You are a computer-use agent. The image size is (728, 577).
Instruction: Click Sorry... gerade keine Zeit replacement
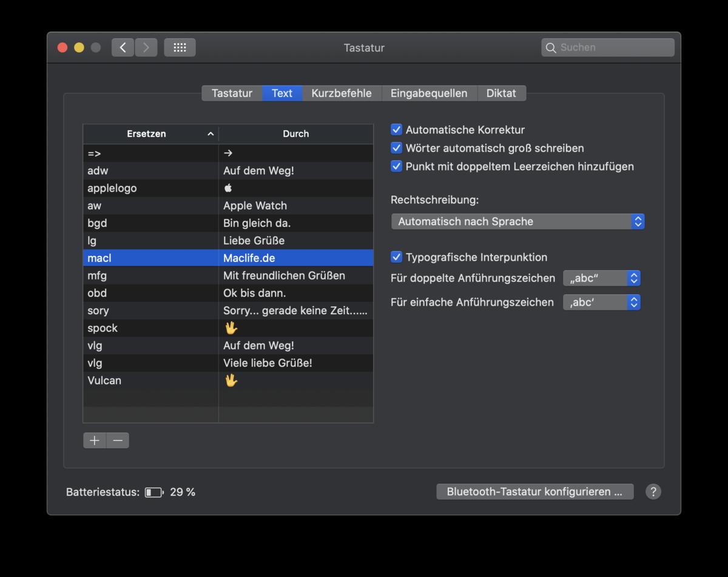click(295, 311)
